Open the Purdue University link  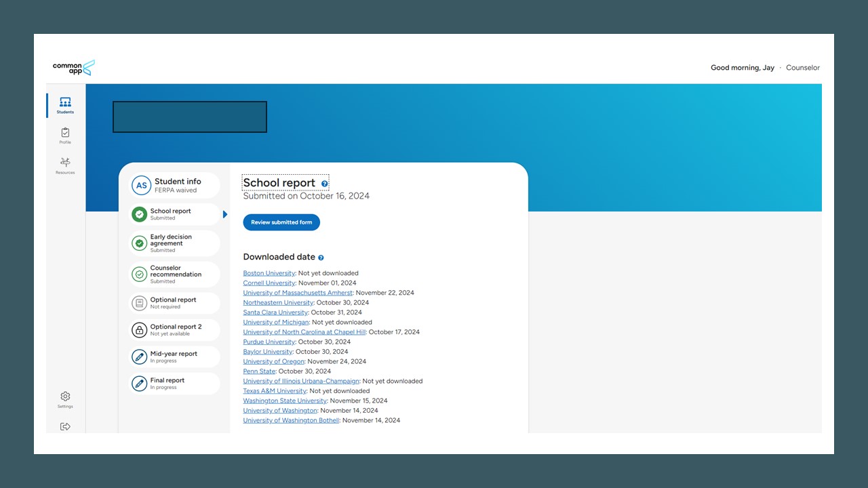tap(269, 342)
